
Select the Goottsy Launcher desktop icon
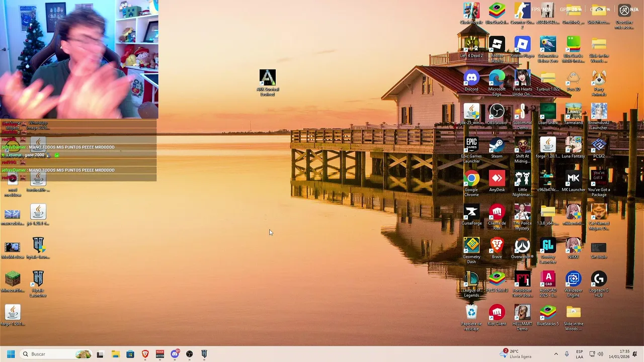tap(548, 251)
